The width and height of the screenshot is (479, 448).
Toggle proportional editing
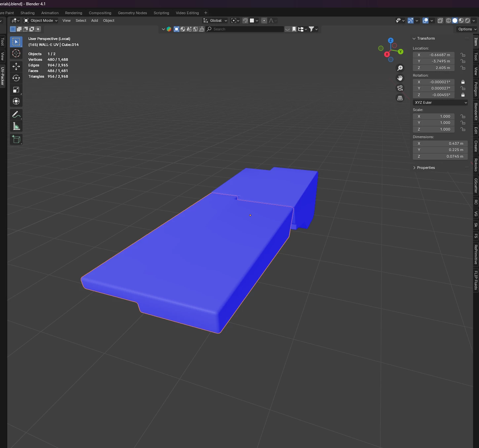click(264, 20)
